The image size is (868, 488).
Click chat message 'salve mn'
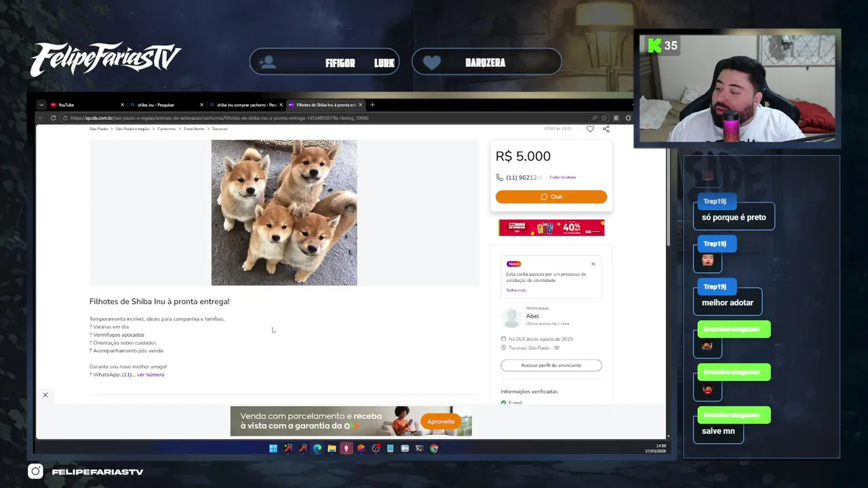click(718, 431)
